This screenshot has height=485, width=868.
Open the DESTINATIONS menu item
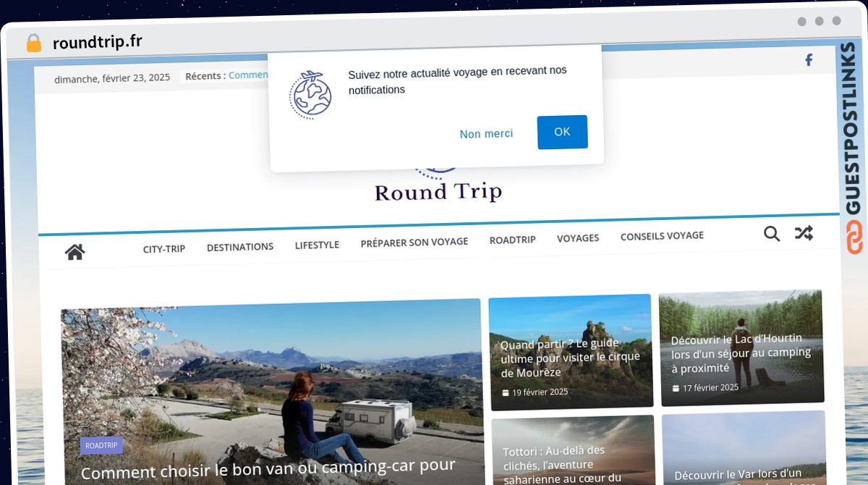click(240, 247)
